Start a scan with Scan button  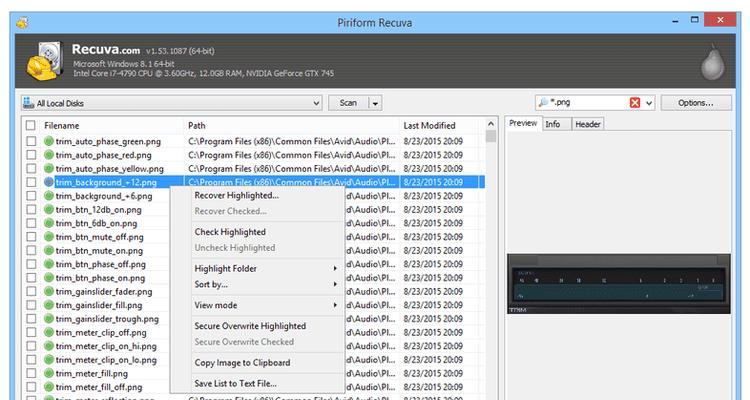[348, 103]
